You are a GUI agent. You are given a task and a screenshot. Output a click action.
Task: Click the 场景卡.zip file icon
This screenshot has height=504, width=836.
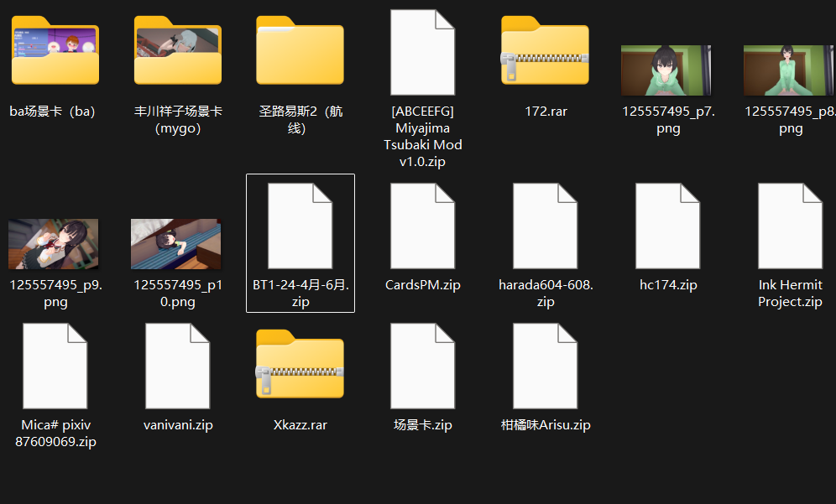coord(423,366)
